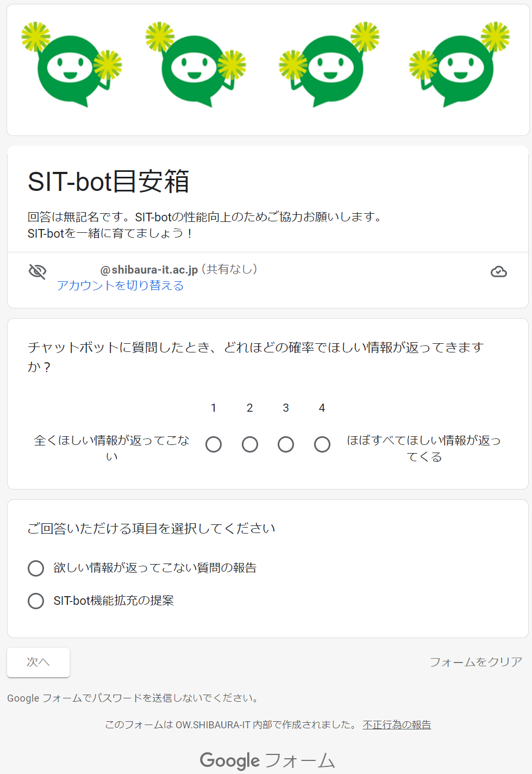Select rating 2 on the scale
This screenshot has height=774, width=532.
coord(250,444)
